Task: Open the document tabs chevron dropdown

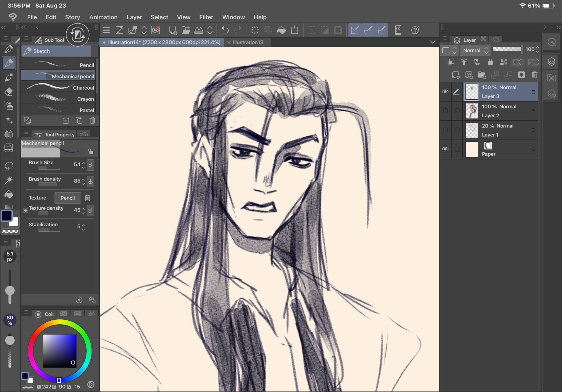Action: pyautogui.click(x=432, y=42)
